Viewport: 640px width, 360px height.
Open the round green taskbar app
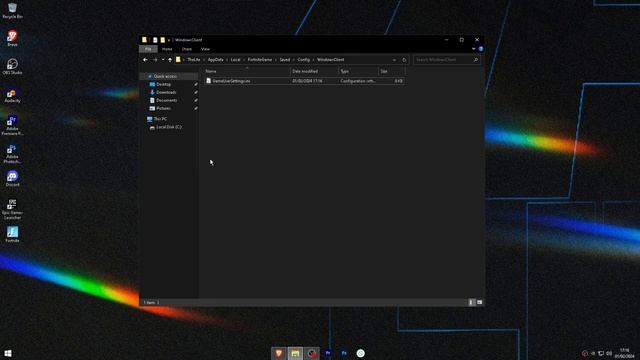360,353
